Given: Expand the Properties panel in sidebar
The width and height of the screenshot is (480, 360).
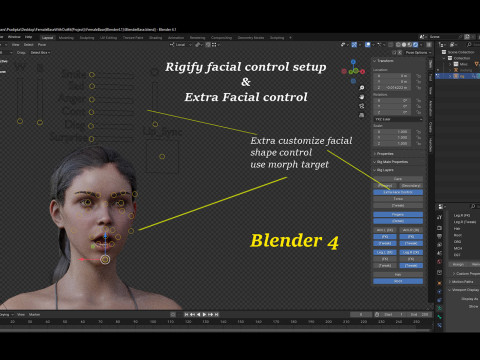Looking at the screenshot, I should pos(385,154).
